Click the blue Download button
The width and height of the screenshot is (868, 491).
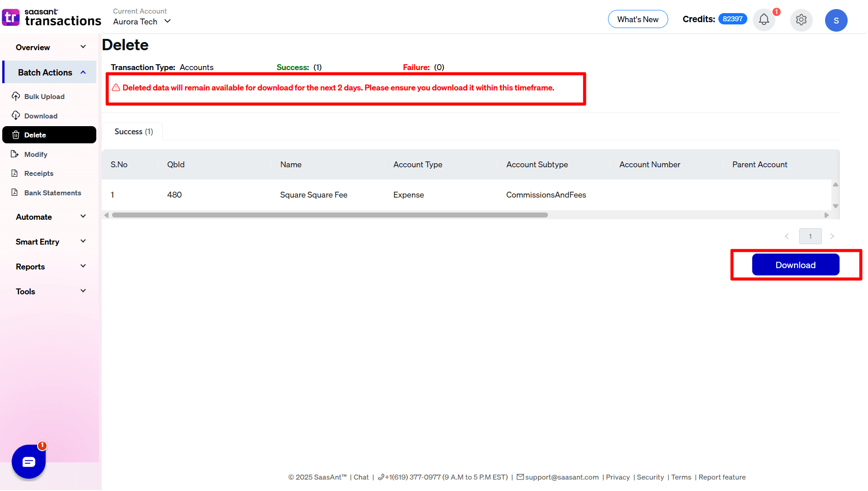[796, 264]
